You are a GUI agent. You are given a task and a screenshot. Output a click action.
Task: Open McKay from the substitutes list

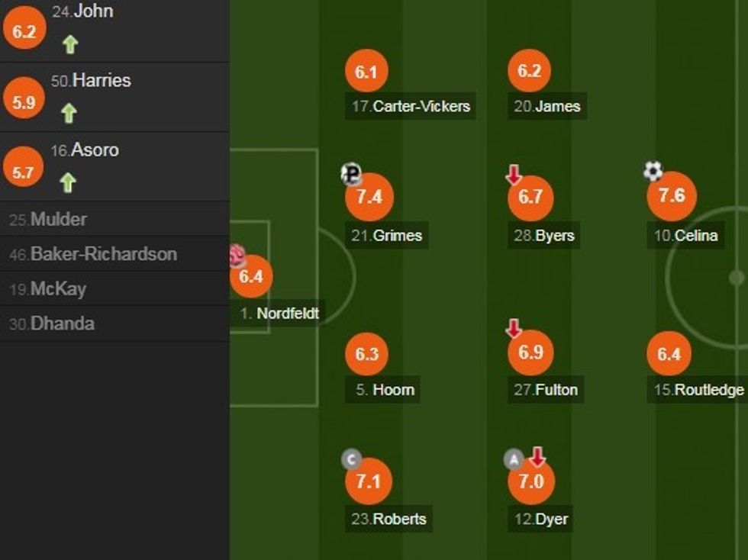47,289
